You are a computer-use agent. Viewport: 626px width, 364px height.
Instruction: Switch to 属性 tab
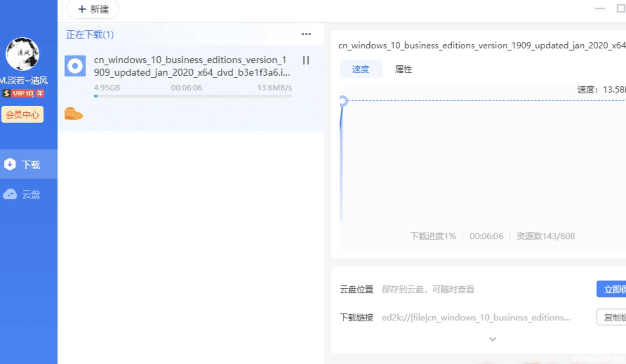tap(403, 69)
